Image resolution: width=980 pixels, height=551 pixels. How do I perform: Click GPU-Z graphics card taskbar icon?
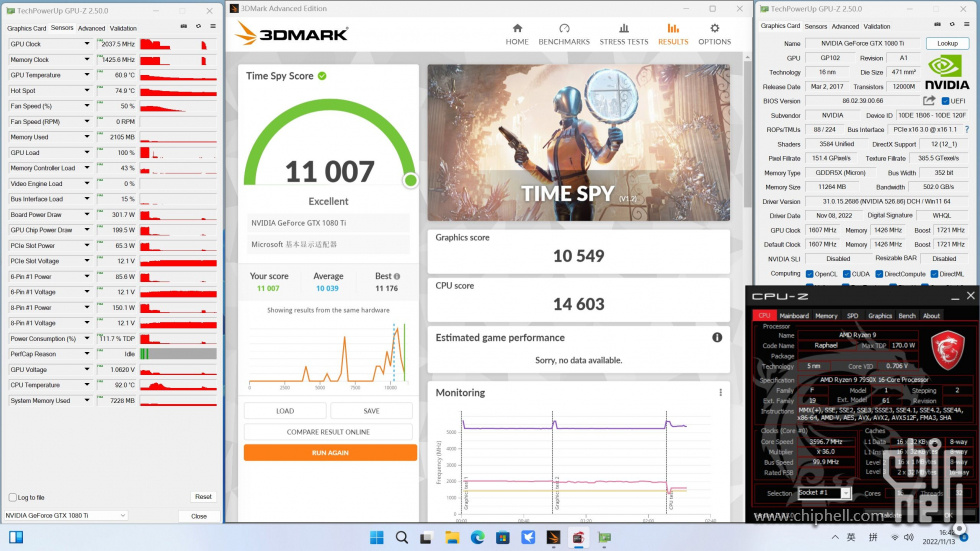(604, 537)
